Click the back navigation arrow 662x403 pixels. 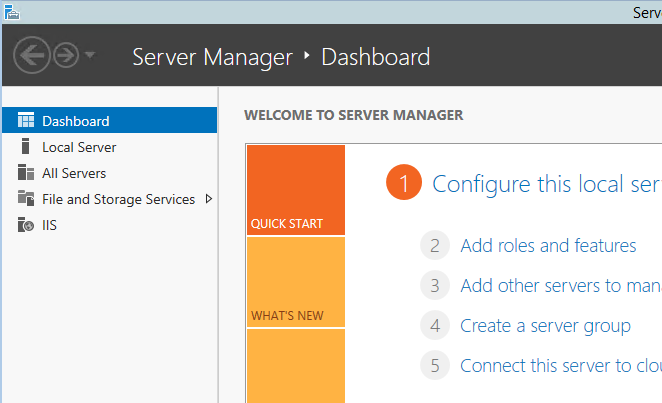pos(32,55)
